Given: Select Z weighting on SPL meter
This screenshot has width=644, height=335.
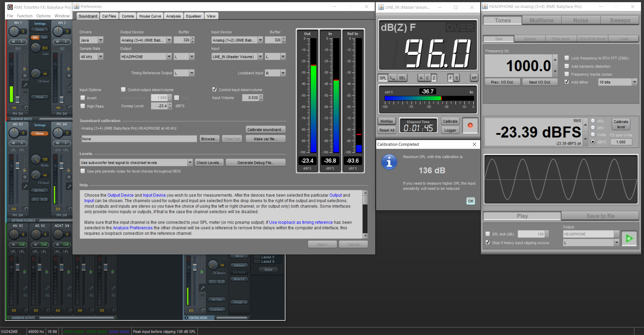Looking at the screenshot, I should pyautogui.click(x=434, y=78).
